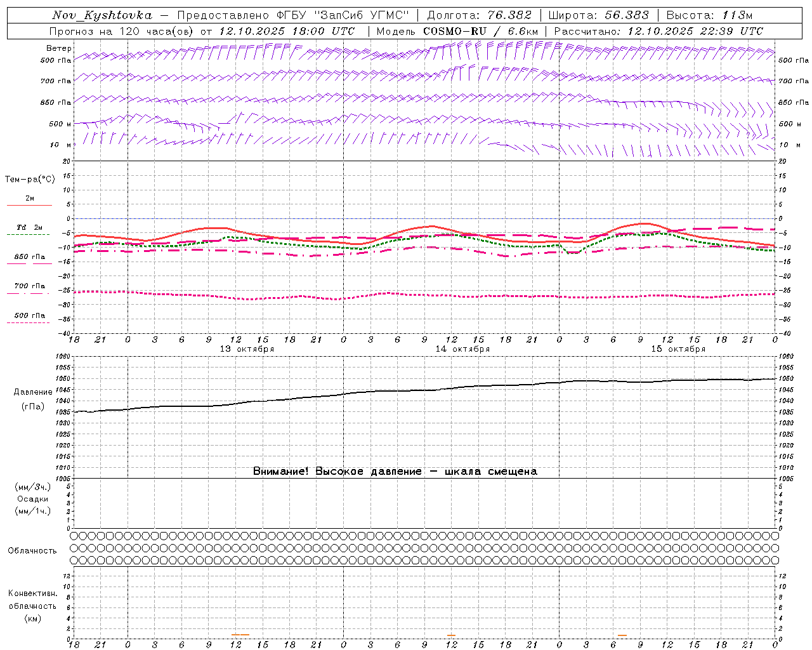Click the Облачность cloudiness label
812x650 pixels.
point(32,550)
